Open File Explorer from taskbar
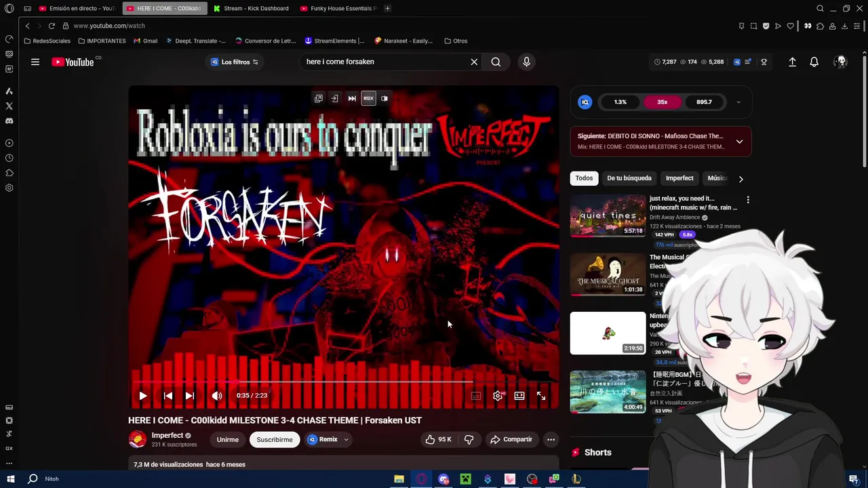The width and height of the screenshot is (868, 488). coord(399,479)
